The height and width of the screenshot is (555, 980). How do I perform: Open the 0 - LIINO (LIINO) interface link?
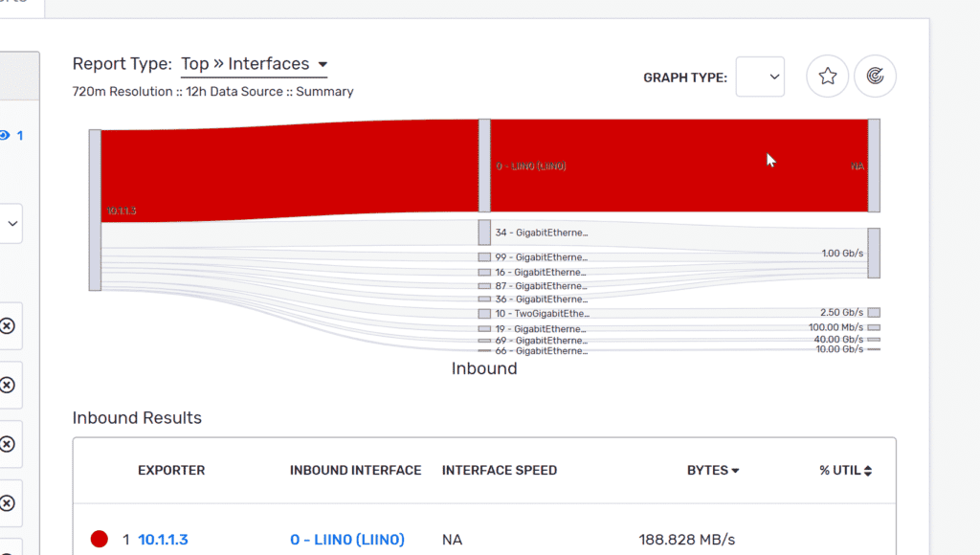pyautogui.click(x=346, y=540)
